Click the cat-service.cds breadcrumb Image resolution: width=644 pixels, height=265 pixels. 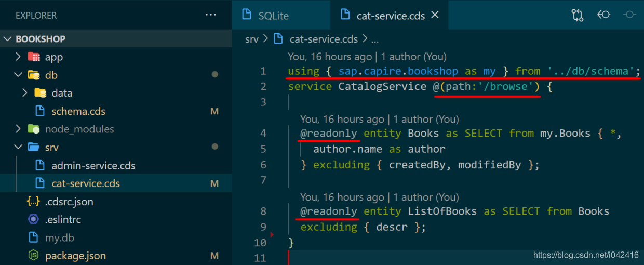324,39
